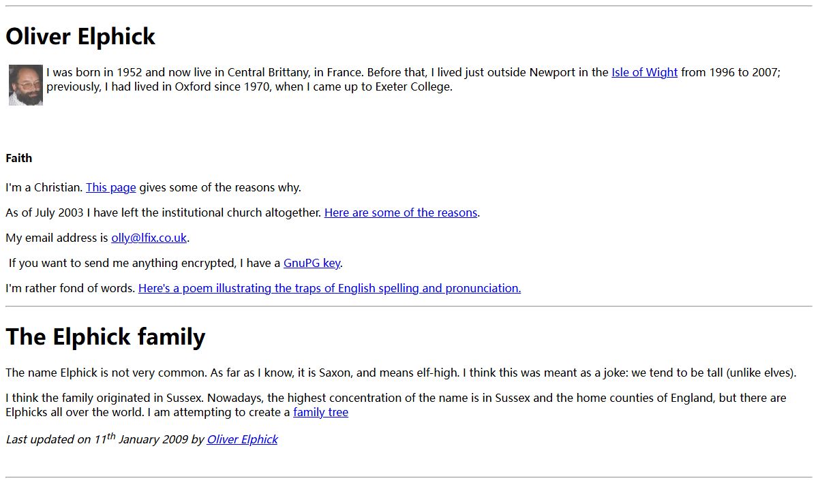Open the GnuPG key link

312,263
